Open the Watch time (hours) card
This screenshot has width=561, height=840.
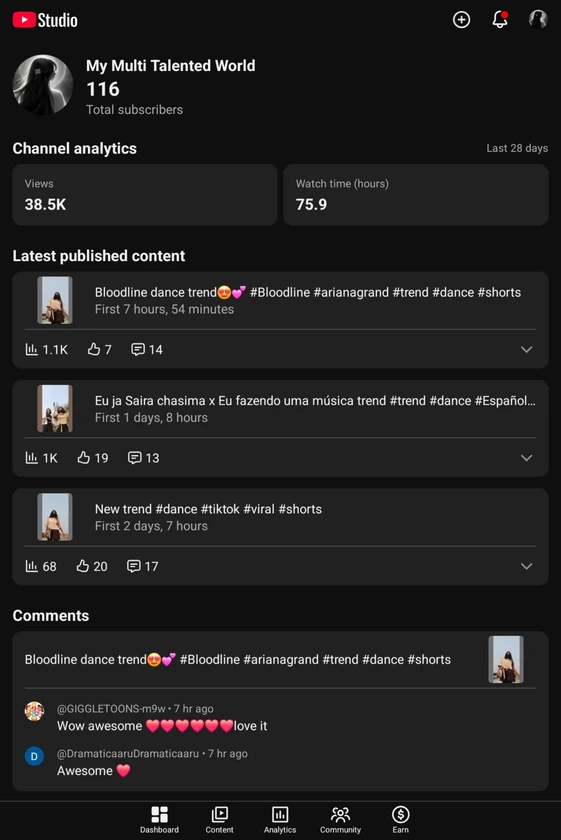point(416,194)
